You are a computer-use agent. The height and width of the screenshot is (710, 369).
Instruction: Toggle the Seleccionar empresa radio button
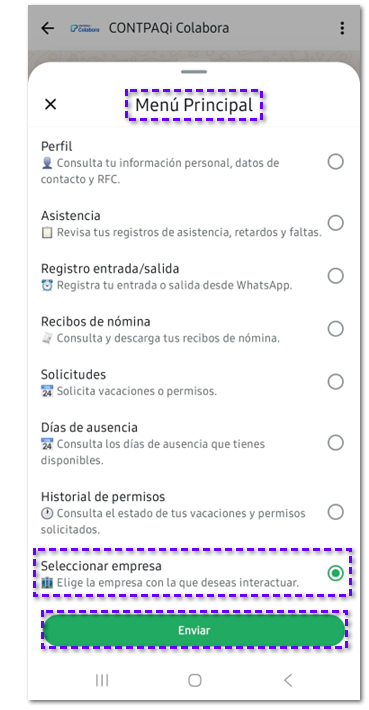tap(335, 573)
